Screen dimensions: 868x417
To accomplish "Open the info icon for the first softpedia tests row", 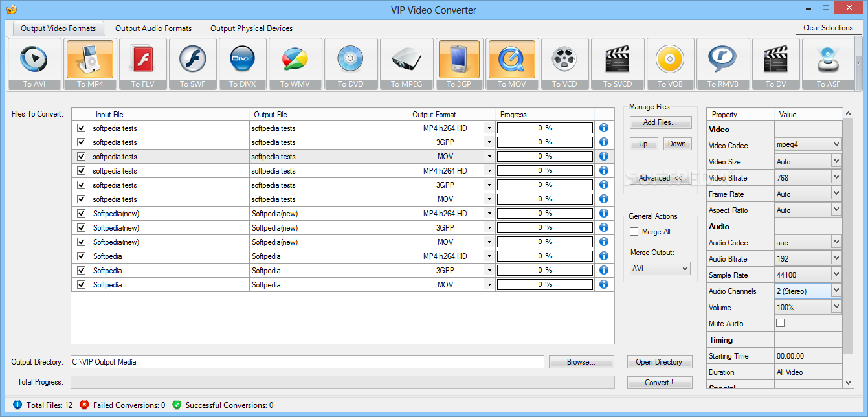I will (x=604, y=128).
